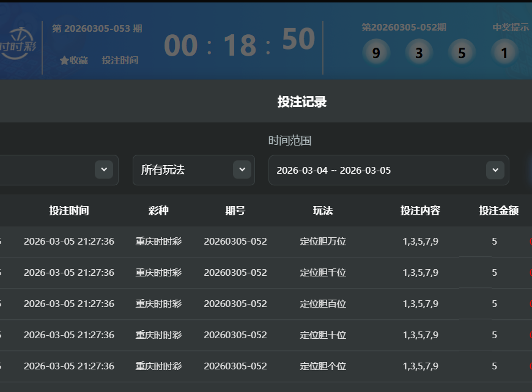Click the 投注金额 column header
Image resolution: width=532 pixels, height=392 pixels.
click(x=498, y=211)
